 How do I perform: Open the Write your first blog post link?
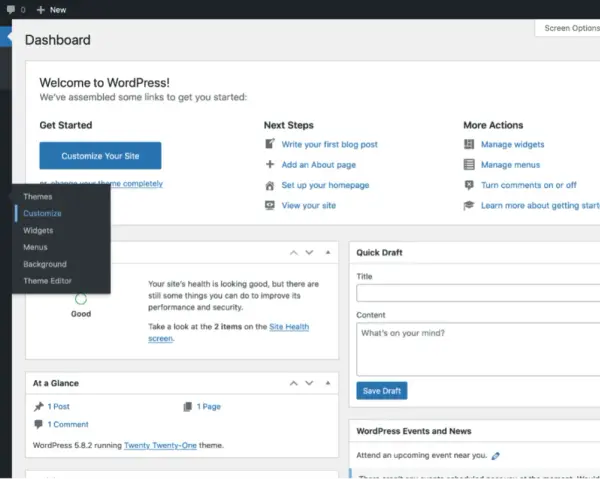[329, 144]
